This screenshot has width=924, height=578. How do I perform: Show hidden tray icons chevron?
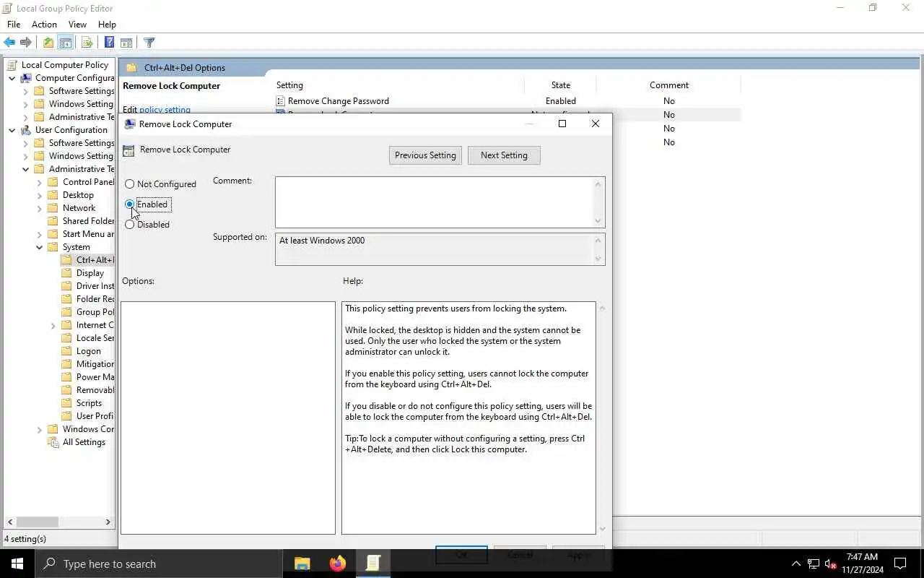tap(796, 564)
